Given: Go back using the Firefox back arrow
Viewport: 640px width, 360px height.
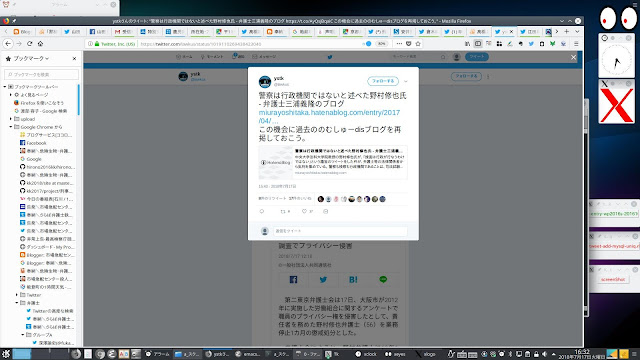Looking at the screenshot, I should tap(8, 44).
